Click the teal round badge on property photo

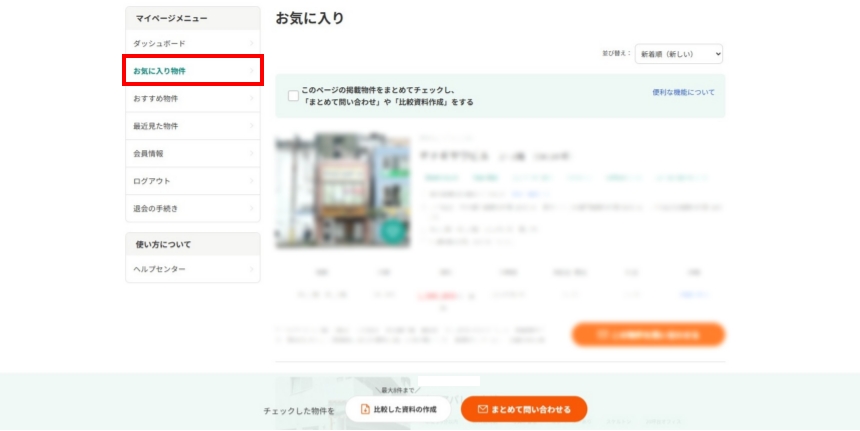pyautogui.click(x=393, y=230)
